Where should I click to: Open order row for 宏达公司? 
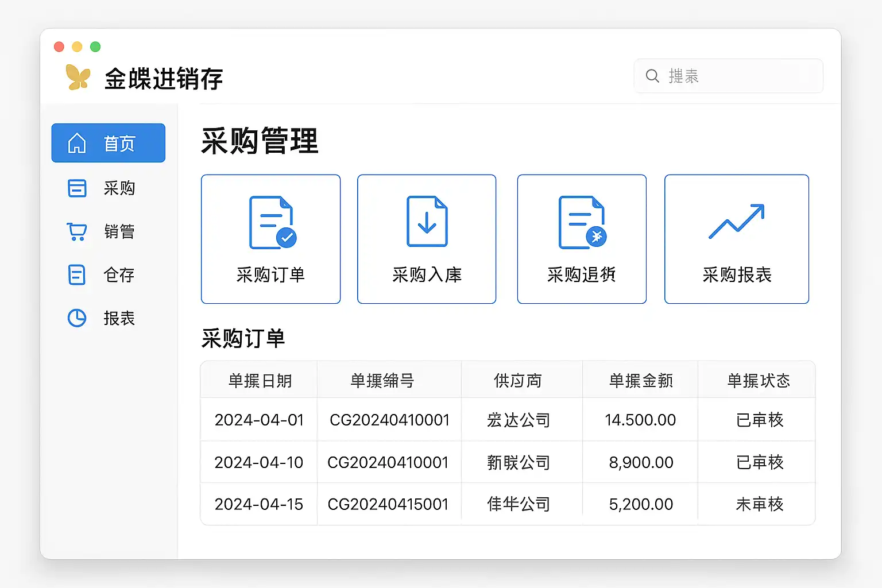tap(518, 420)
